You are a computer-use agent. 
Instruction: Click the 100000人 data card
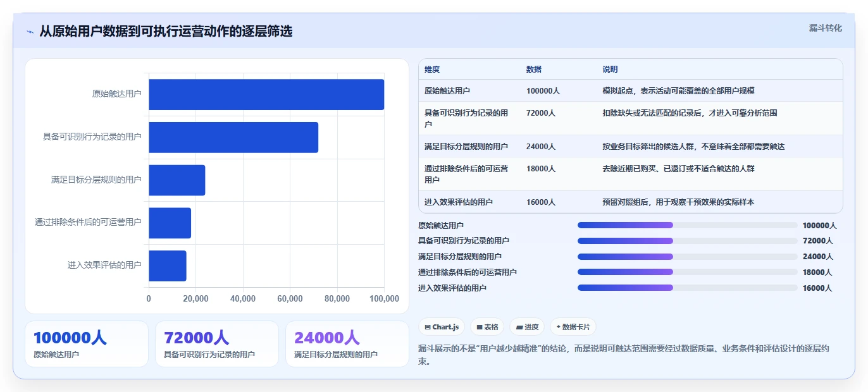point(87,344)
